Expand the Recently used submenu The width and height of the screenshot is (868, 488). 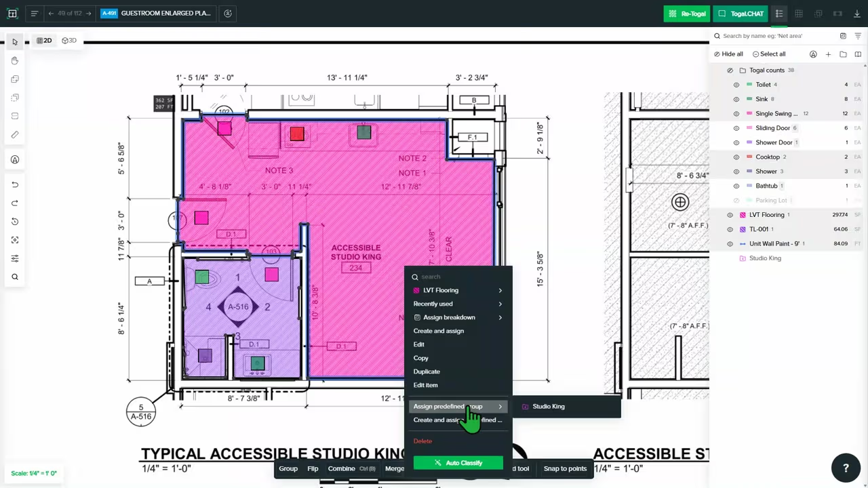click(500, 304)
